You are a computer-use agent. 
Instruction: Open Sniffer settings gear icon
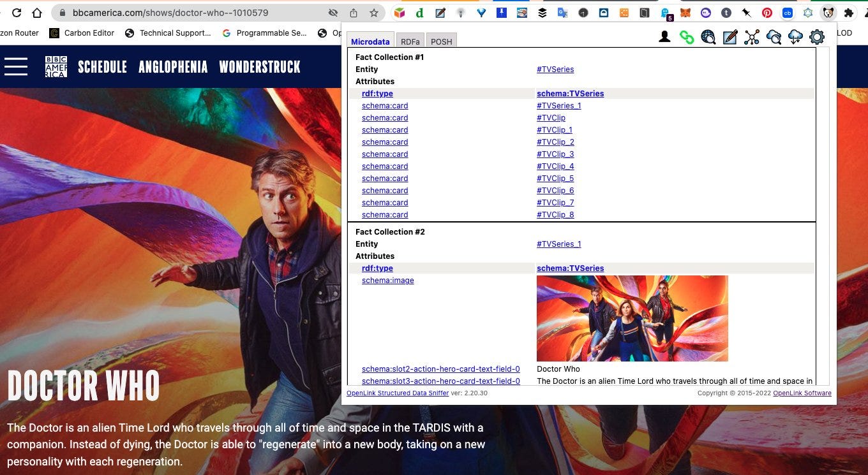[817, 37]
